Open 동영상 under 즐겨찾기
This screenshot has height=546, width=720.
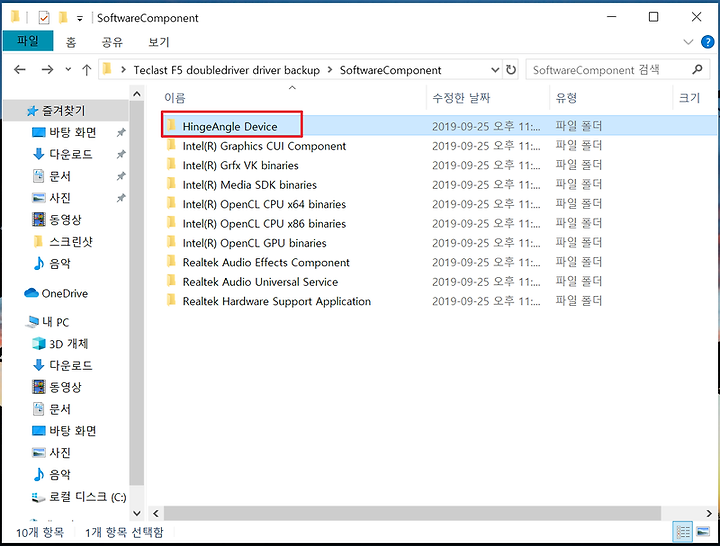(65, 220)
